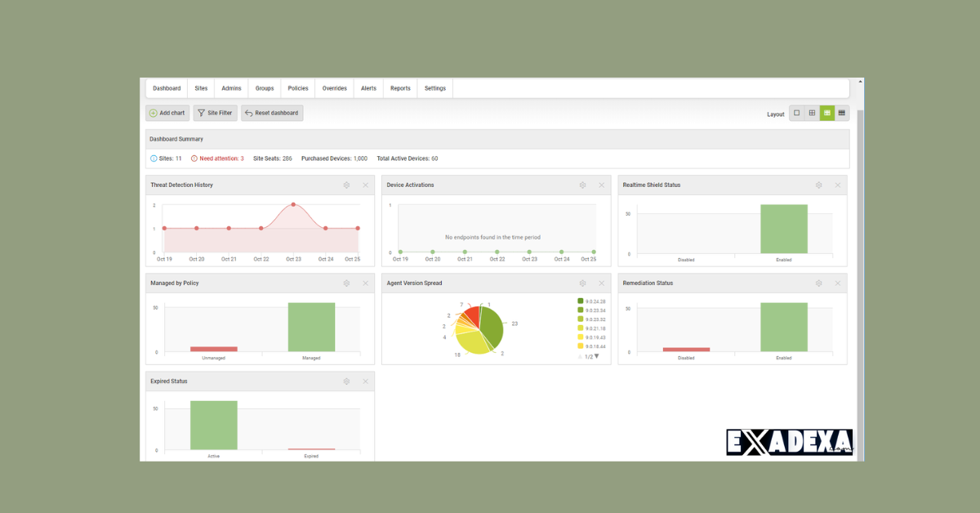This screenshot has height=513, width=980.
Task: Reset dashboard to default
Action: tap(272, 114)
